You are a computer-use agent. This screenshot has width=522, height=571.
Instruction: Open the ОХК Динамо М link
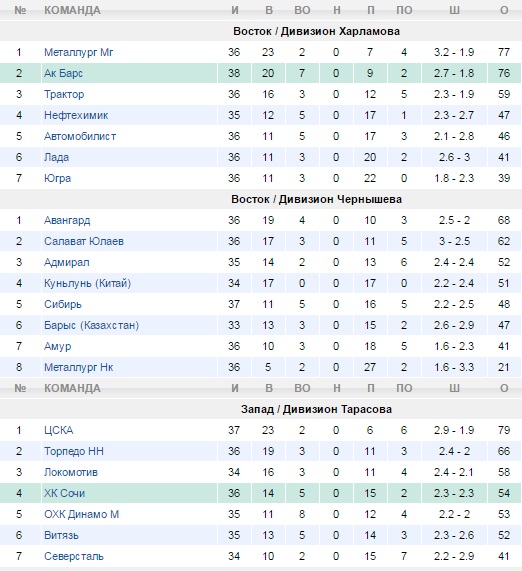[x=82, y=515]
